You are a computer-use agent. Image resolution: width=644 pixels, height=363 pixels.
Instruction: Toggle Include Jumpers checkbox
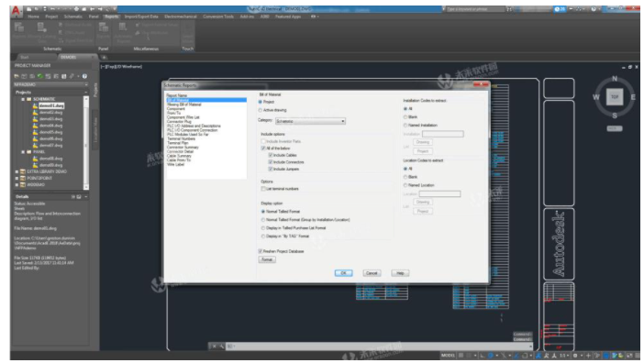pos(271,169)
